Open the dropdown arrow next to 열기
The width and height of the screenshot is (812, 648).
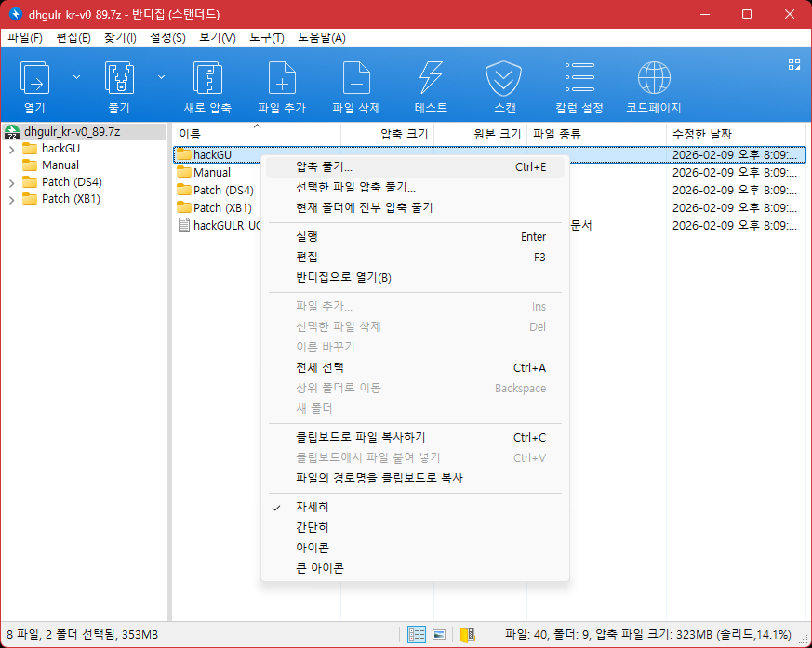[76, 77]
